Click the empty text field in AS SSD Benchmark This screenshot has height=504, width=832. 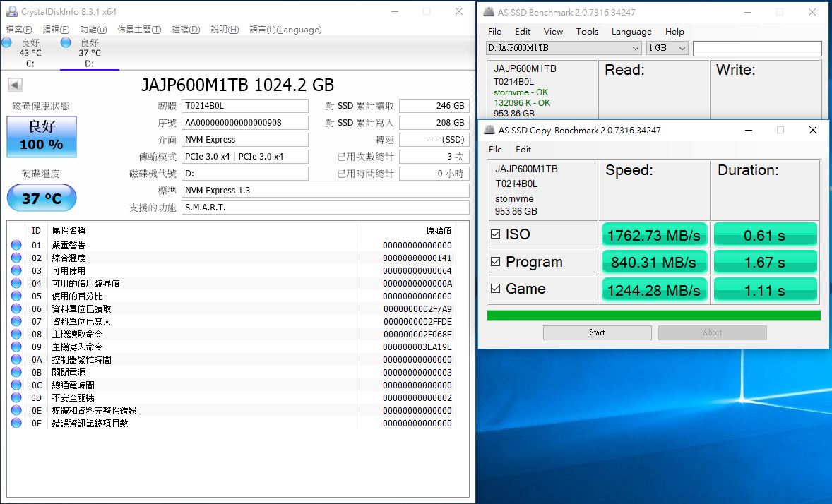tap(757, 48)
